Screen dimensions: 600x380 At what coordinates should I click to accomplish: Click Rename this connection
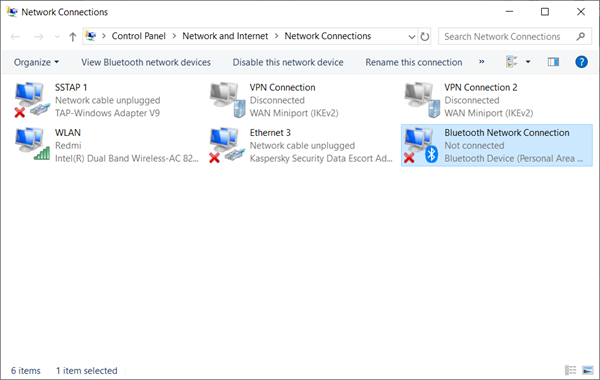point(414,62)
